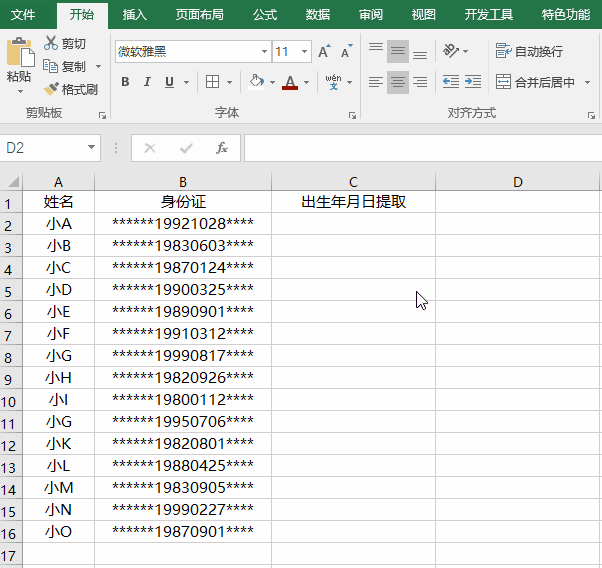Switch to the 视图 tab
602x568 pixels.
coord(424,15)
